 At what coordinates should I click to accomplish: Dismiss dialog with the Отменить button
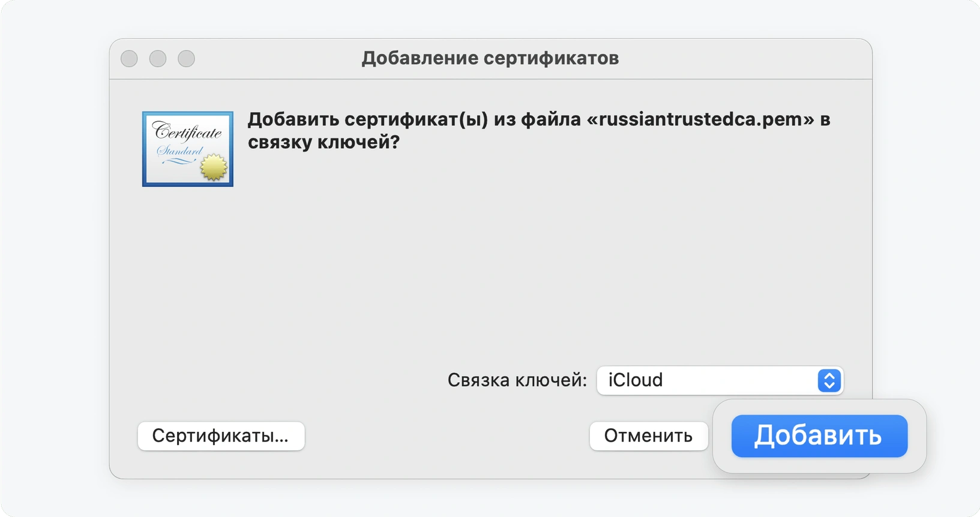pos(649,436)
